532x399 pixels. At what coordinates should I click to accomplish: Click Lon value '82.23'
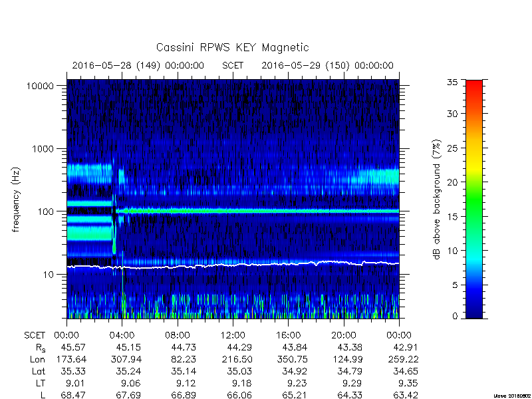click(x=184, y=359)
